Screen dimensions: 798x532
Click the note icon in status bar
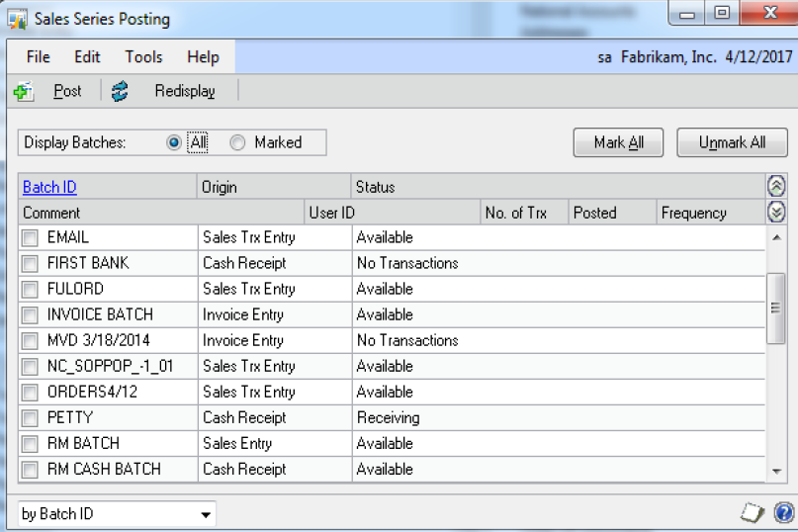point(754,513)
